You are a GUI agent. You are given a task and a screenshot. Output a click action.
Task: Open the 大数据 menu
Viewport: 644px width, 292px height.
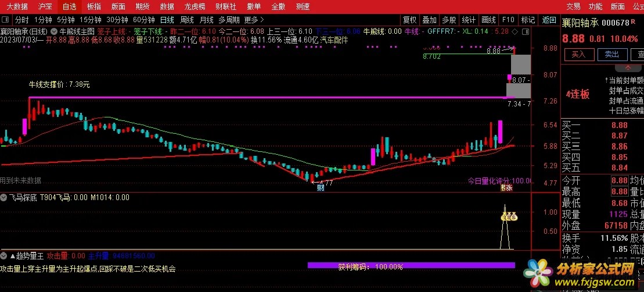tap(17, 6)
